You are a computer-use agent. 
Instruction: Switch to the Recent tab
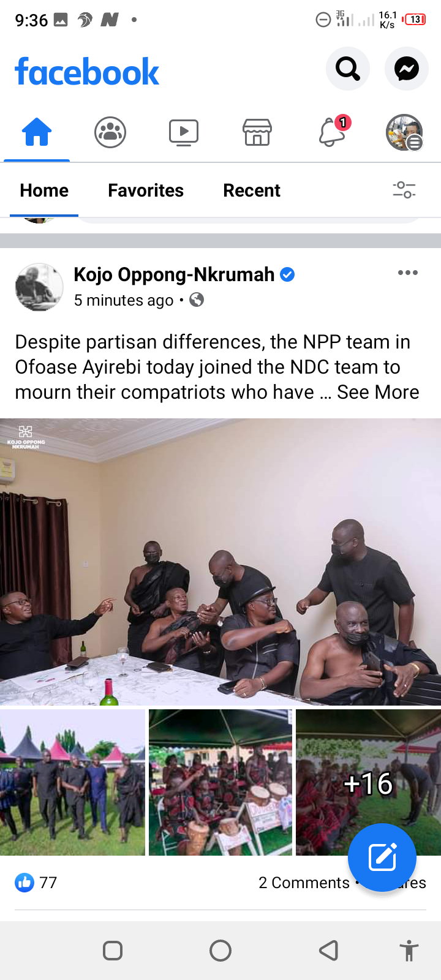[x=252, y=190]
